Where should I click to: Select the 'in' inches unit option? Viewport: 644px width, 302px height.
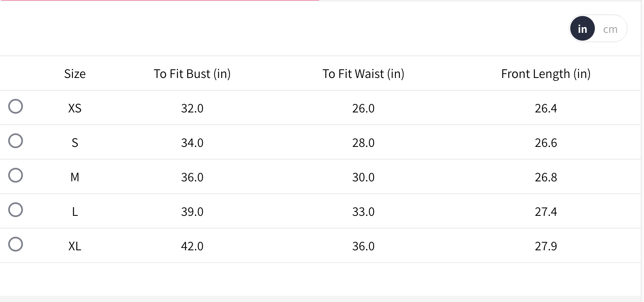tap(582, 29)
